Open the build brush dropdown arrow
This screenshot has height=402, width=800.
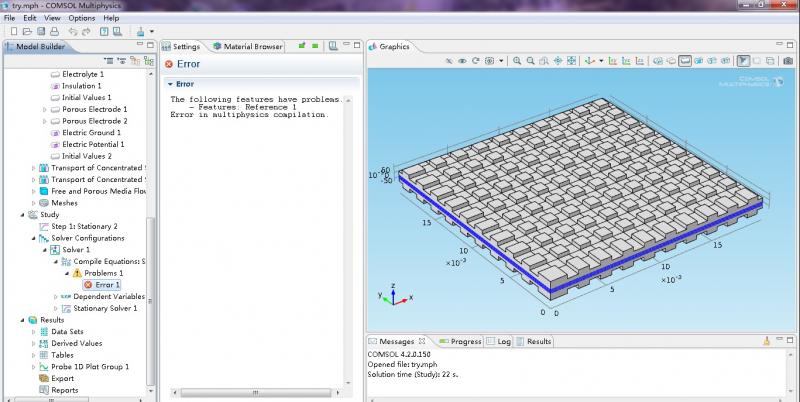[152, 32]
